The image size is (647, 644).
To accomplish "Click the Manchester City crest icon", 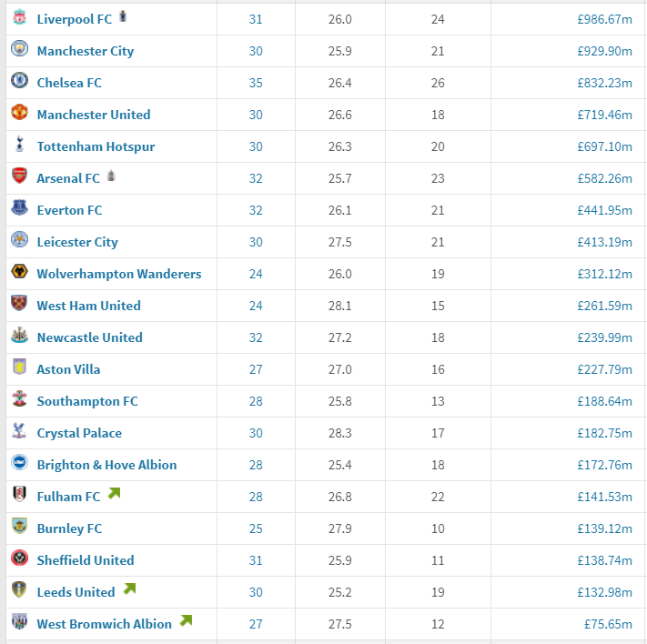I will coord(19,49).
